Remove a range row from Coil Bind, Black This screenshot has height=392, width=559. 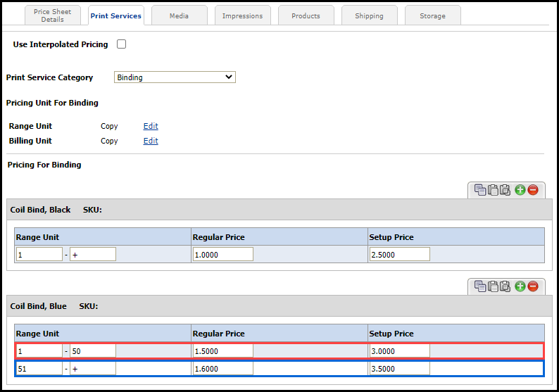point(533,189)
